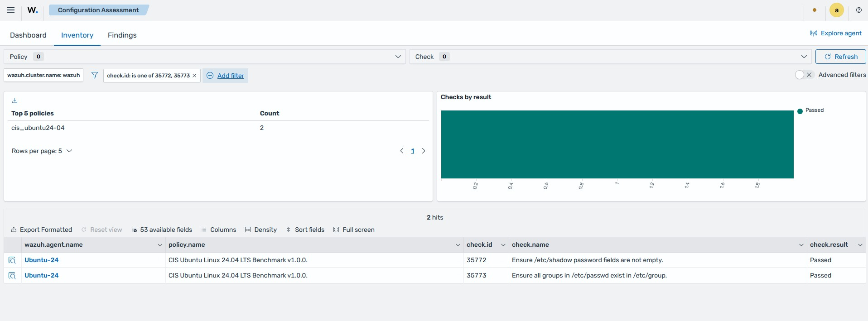Open the help icon in header
This screenshot has width=868, height=321.
click(858, 10)
